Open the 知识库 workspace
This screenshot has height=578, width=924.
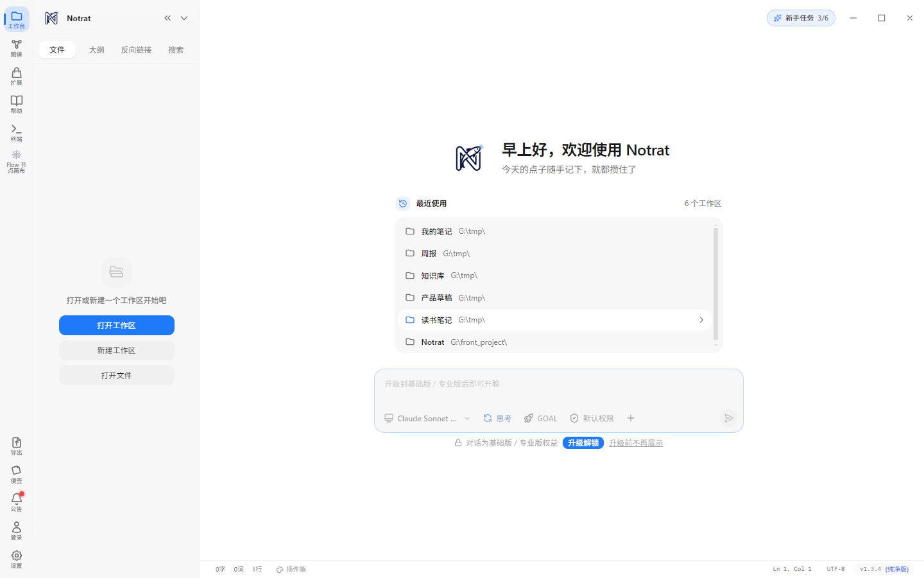[x=555, y=276]
